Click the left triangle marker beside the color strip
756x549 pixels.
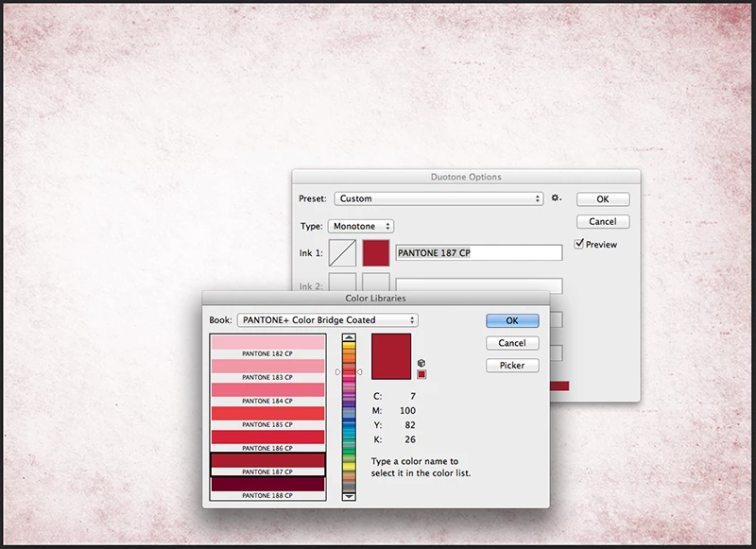point(337,371)
